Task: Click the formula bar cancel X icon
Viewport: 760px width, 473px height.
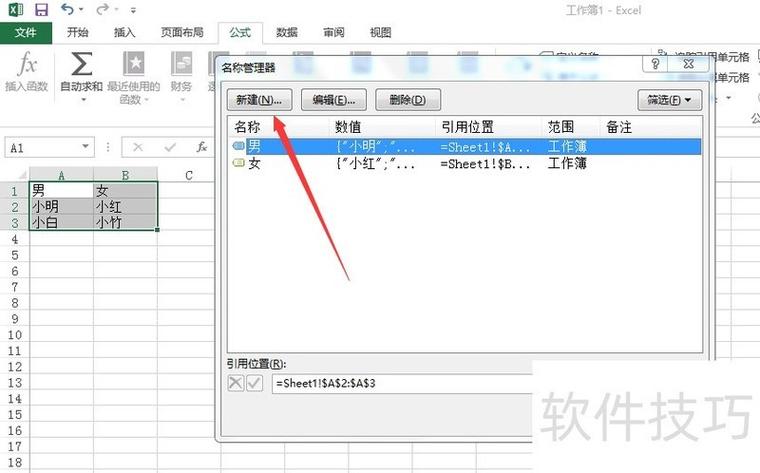Action: click(138, 147)
